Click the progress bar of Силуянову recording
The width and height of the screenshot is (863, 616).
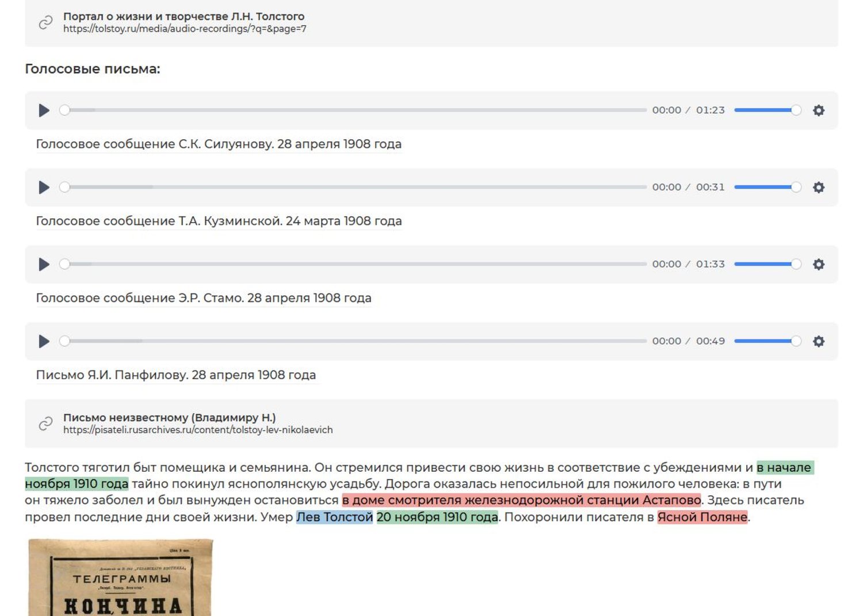pyautogui.click(x=355, y=110)
